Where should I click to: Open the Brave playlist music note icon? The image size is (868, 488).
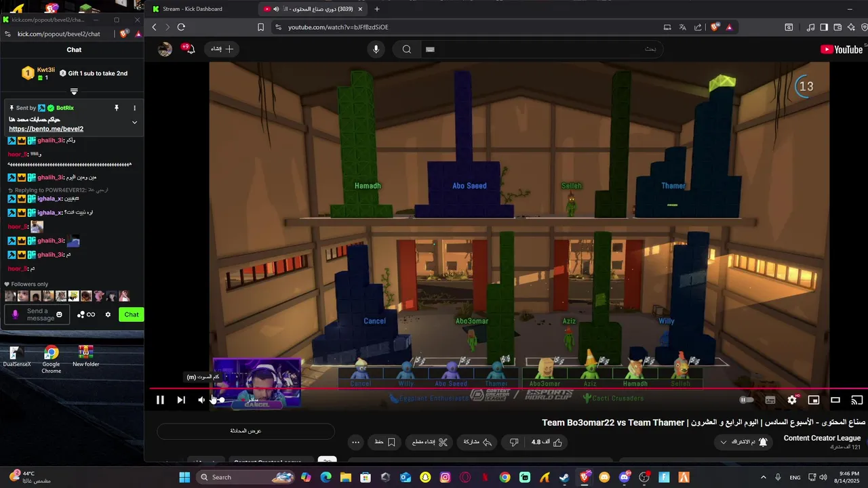(x=811, y=27)
